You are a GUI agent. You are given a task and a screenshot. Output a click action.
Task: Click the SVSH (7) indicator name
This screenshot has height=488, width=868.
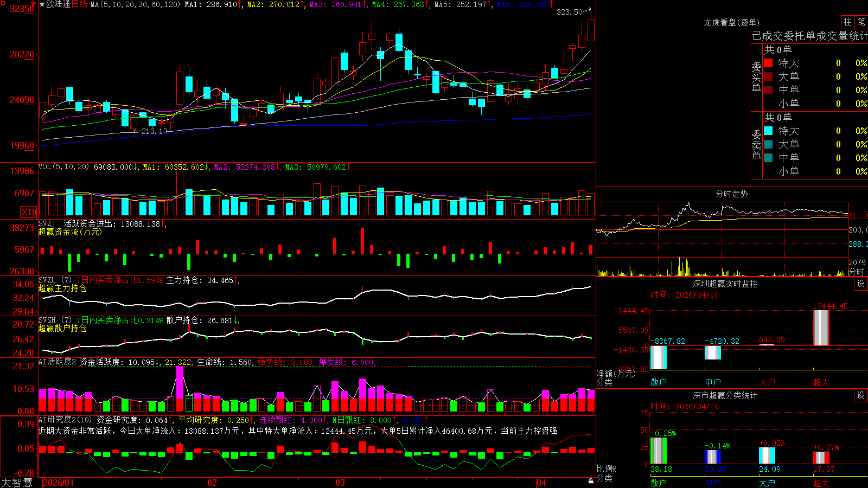click(55, 320)
